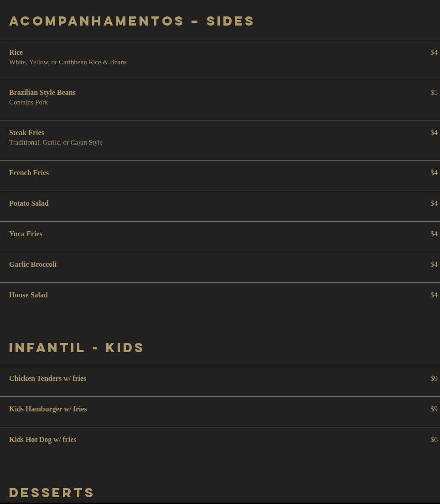
Task: Click Chicken Tenders w/ fries
Action: coord(47,379)
